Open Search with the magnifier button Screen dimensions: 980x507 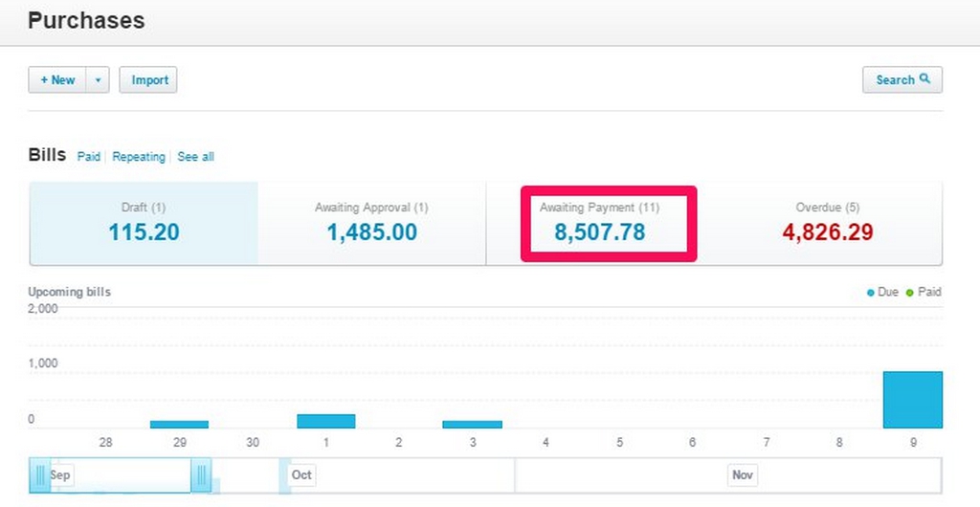tap(902, 79)
